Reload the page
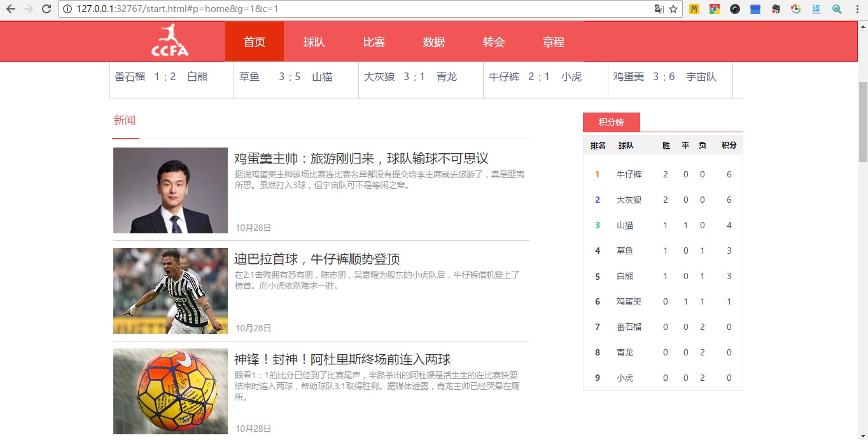 click(x=46, y=9)
